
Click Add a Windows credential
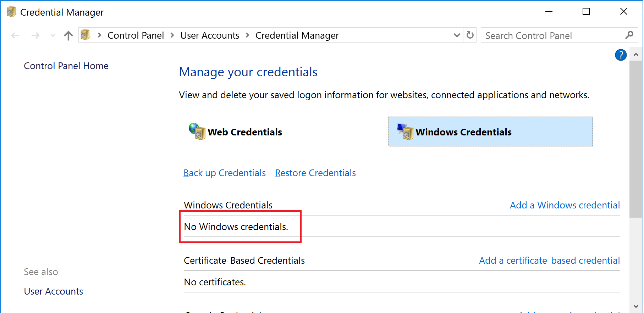[x=565, y=205]
